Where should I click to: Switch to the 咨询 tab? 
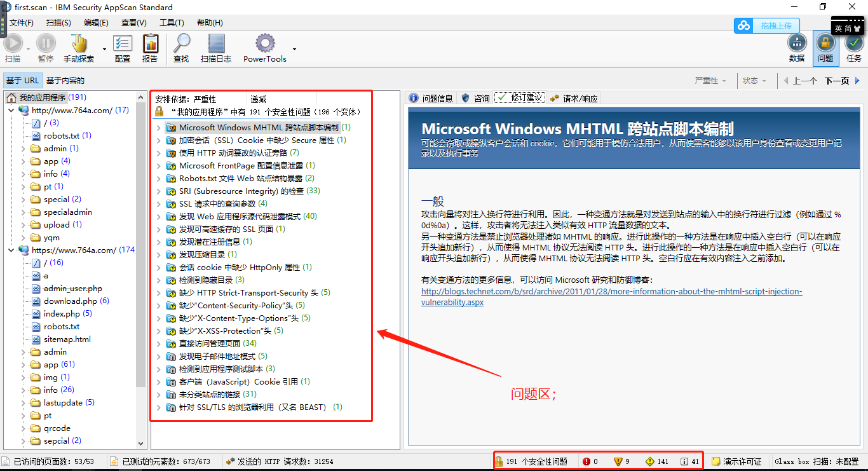tap(475, 98)
